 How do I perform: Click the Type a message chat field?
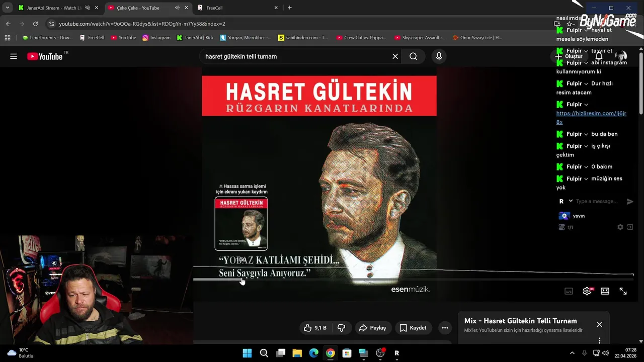[x=598, y=201]
